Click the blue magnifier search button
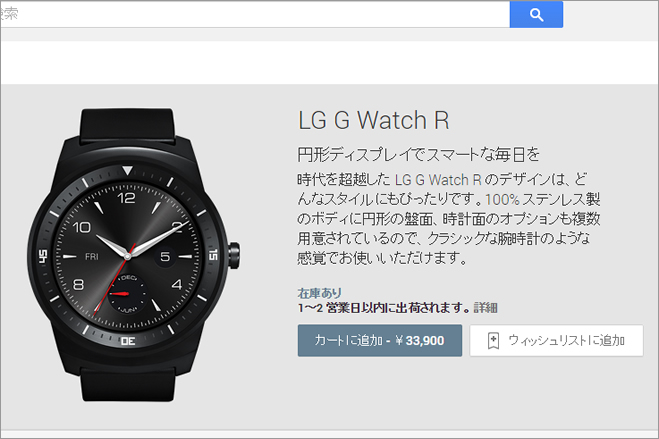Image resolution: width=659 pixels, height=439 pixels. (536, 14)
